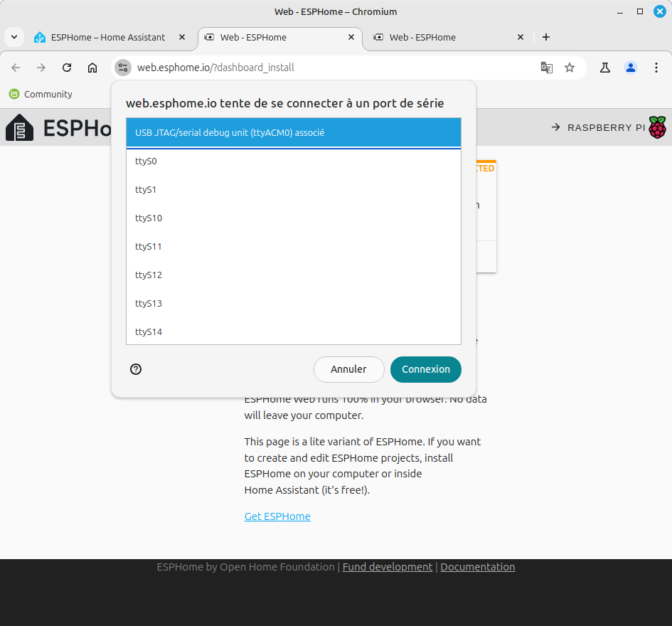This screenshot has height=626, width=672.
Task: Click the help question mark icon
Action: tap(136, 369)
